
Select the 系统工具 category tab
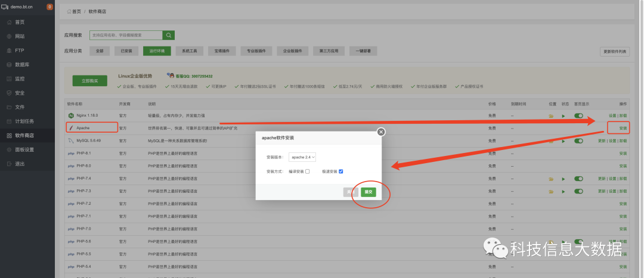(190, 51)
